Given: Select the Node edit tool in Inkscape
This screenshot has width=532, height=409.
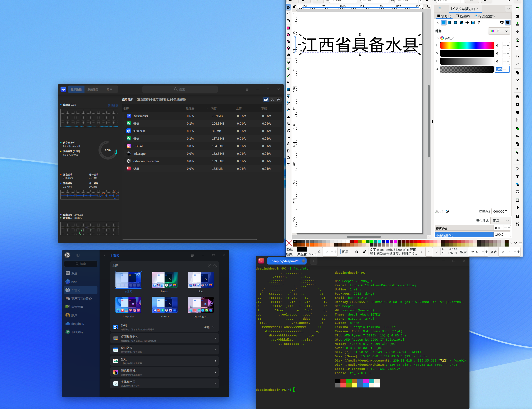Looking at the screenshot, I should point(288,14).
